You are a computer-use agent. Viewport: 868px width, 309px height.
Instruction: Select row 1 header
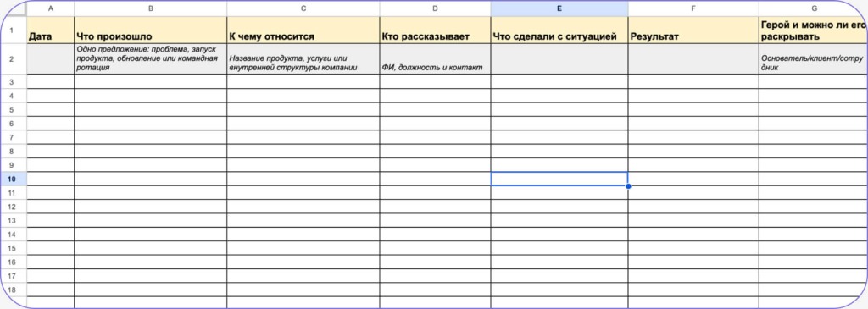tap(14, 30)
